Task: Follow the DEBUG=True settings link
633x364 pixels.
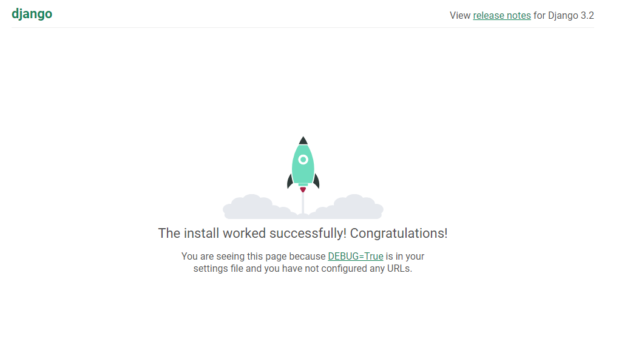Action: point(356,256)
